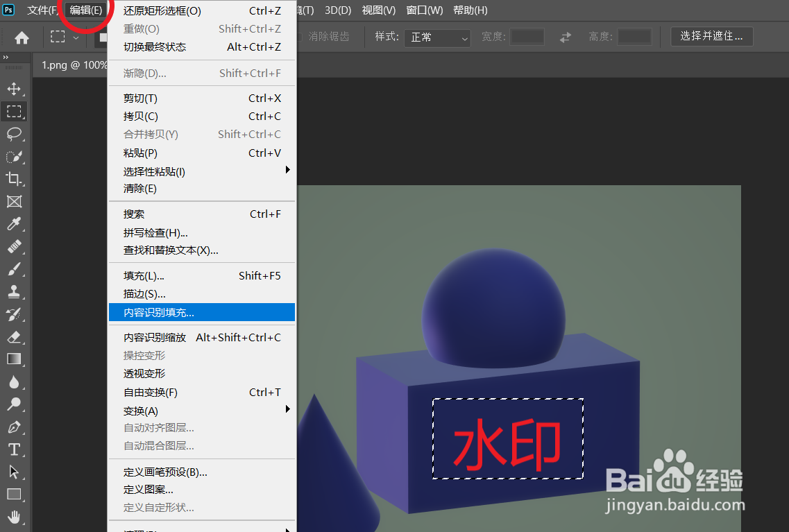The width and height of the screenshot is (789, 532).
Task: Expand the 变换(A) submenu arrow
Action: 287,409
